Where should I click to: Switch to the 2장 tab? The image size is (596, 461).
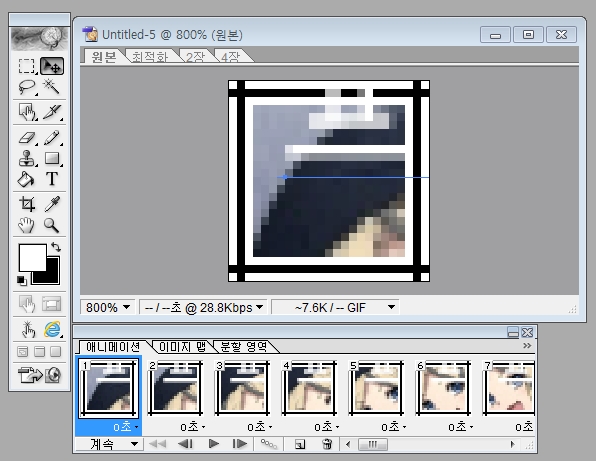195,57
